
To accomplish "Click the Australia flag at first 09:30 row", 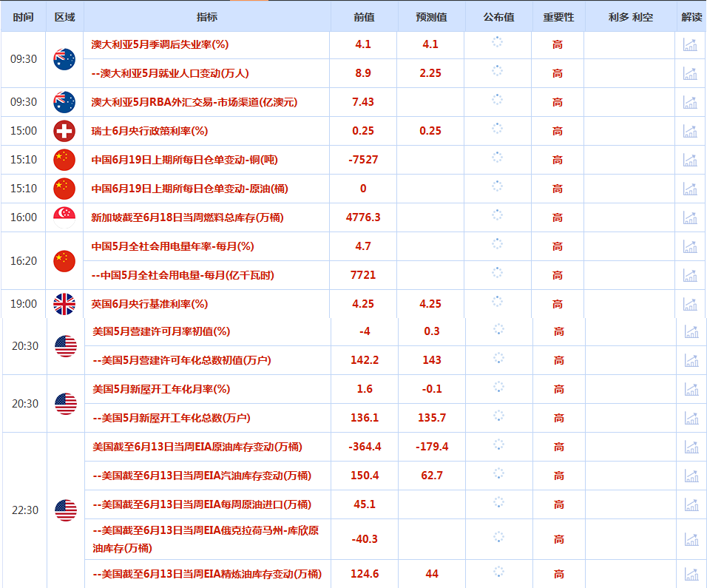I will click(64, 59).
